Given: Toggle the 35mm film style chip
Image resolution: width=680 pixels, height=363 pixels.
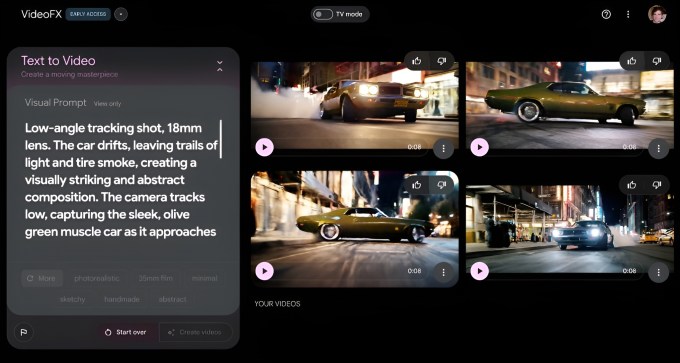Looking at the screenshot, I should tap(155, 278).
